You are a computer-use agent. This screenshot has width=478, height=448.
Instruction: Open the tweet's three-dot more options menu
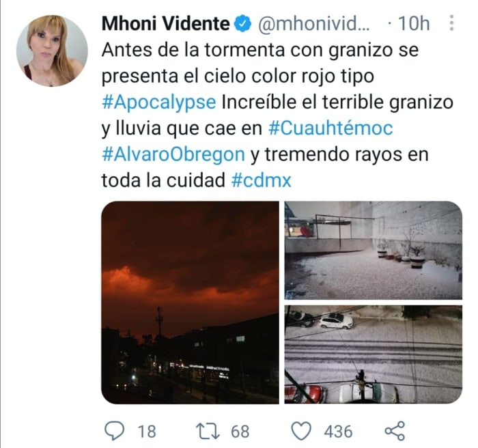click(452, 23)
